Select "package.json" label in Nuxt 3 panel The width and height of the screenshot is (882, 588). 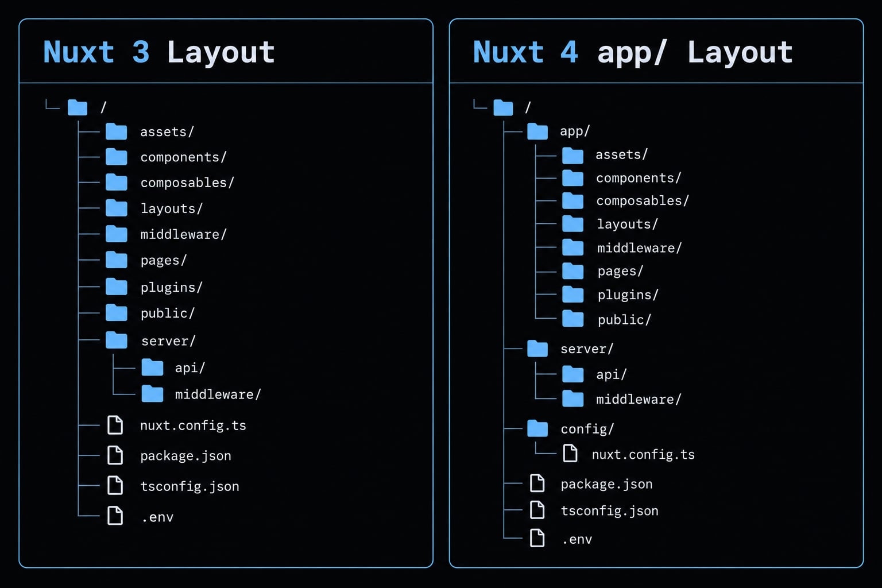(x=185, y=456)
